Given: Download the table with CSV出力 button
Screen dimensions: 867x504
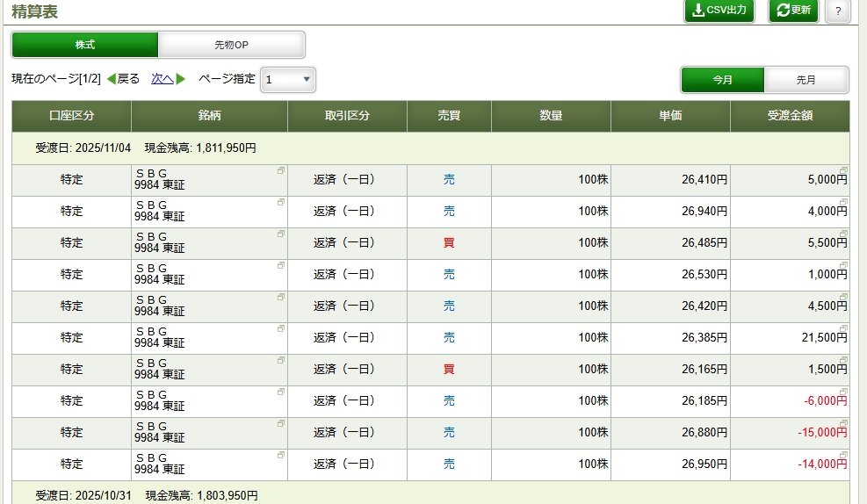Looking at the screenshot, I should point(719,11).
